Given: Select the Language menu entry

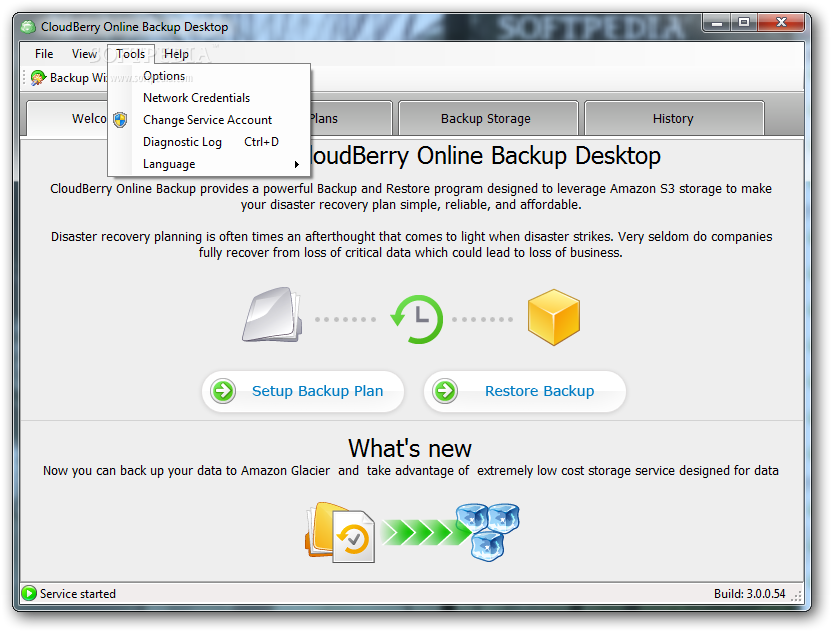Looking at the screenshot, I should click(x=209, y=164).
